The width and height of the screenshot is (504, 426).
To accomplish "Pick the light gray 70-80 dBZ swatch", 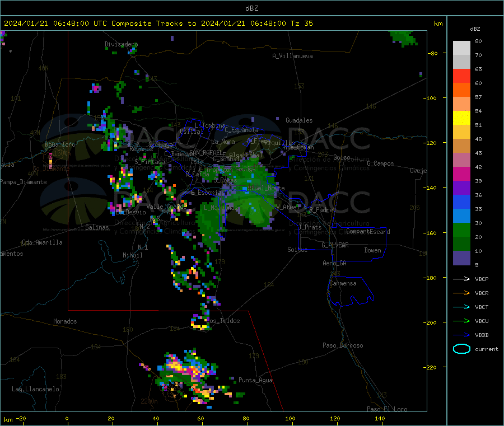I will [x=461, y=48].
